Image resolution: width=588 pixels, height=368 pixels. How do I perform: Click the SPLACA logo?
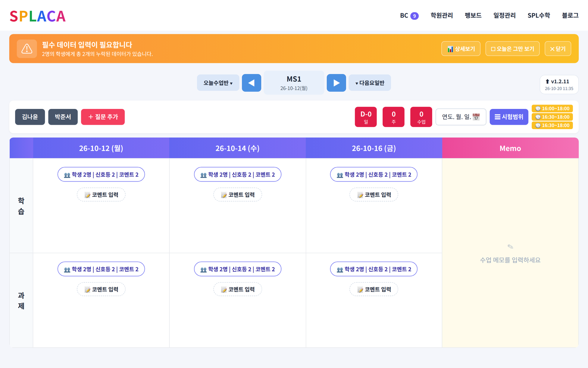(37, 16)
